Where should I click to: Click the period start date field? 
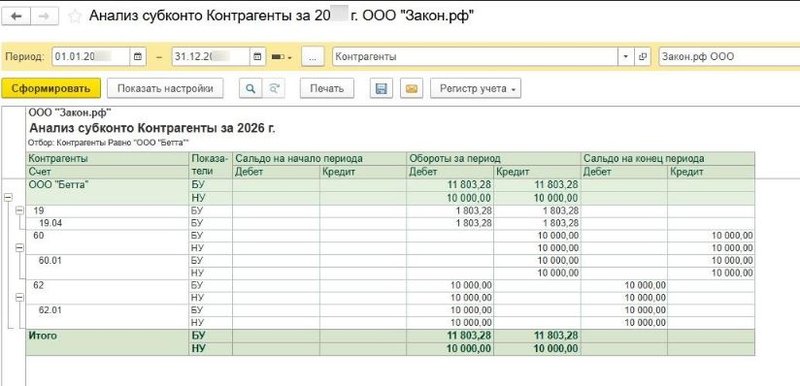(x=91, y=57)
